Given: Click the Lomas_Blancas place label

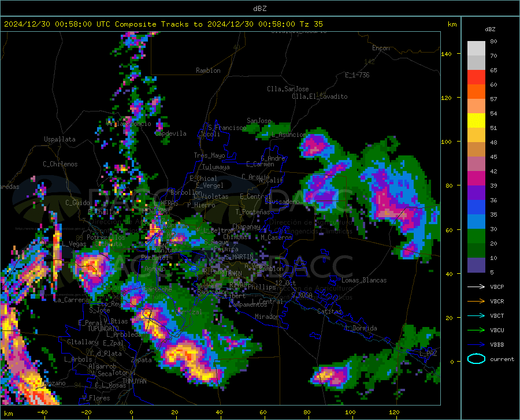Looking at the screenshot, I should (364, 280).
